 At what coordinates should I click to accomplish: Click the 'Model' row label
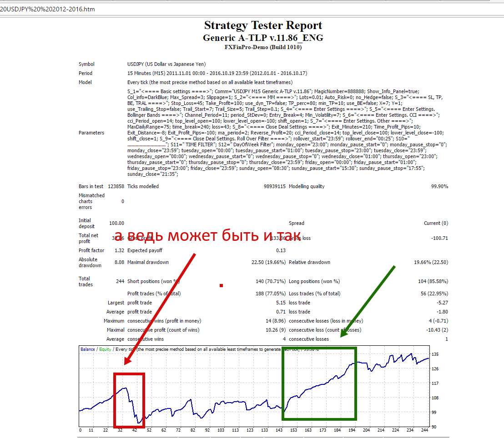85,82
